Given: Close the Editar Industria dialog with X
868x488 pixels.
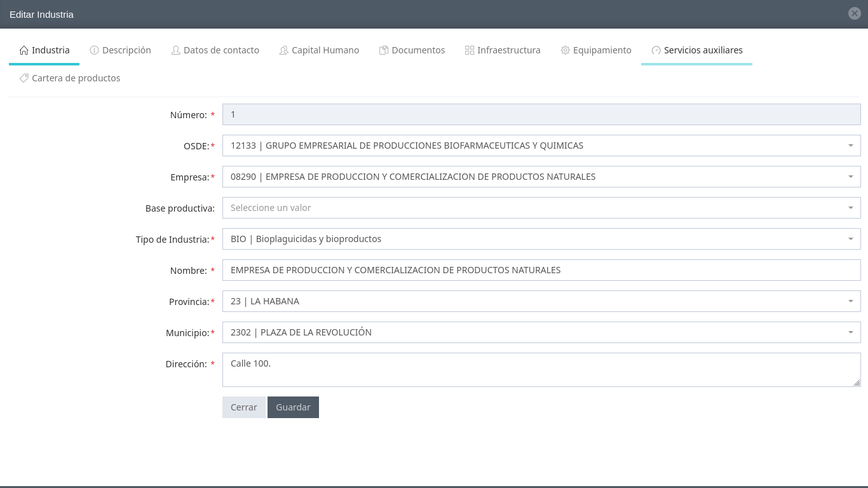Looking at the screenshot, I should pos(855,13).
